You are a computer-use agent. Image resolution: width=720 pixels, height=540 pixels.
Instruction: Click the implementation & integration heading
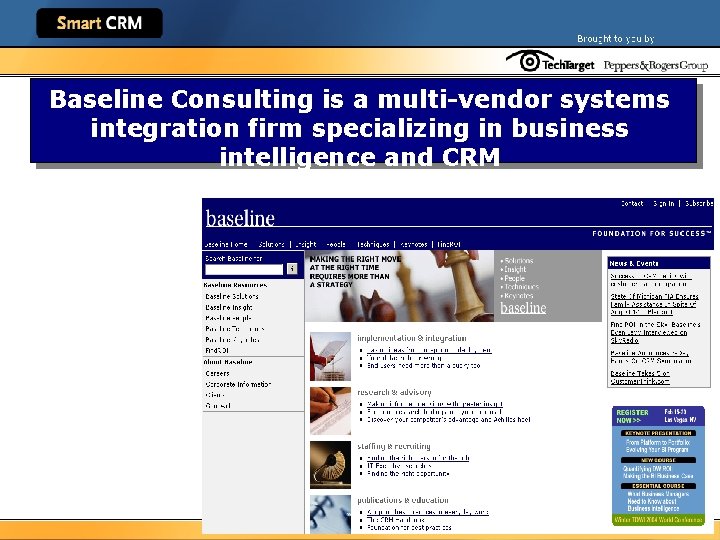tap(411, 338)
